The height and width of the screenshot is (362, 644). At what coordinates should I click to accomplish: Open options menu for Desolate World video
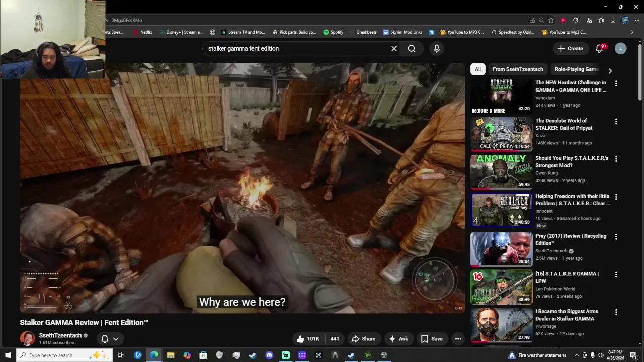point(616,122)
